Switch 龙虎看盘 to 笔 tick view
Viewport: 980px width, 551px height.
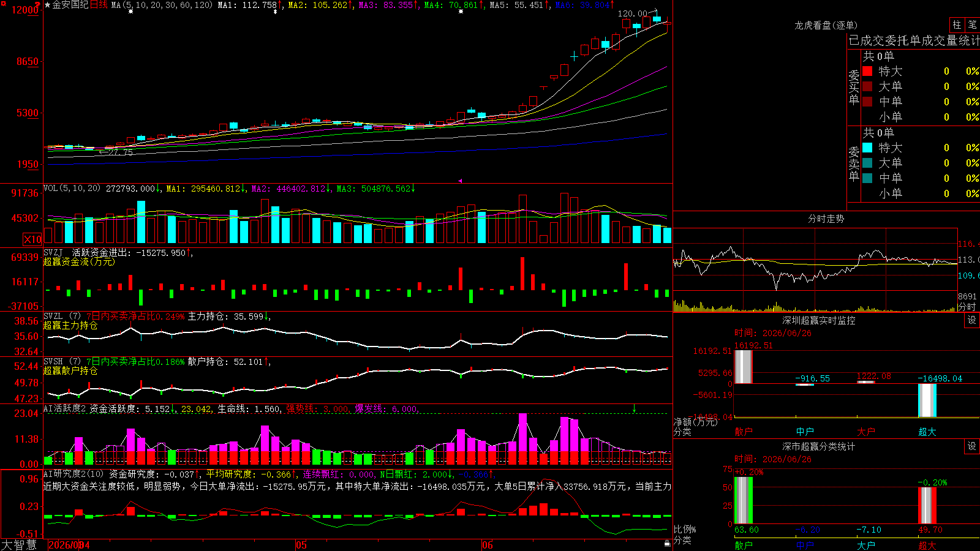(x=973, y=24)
